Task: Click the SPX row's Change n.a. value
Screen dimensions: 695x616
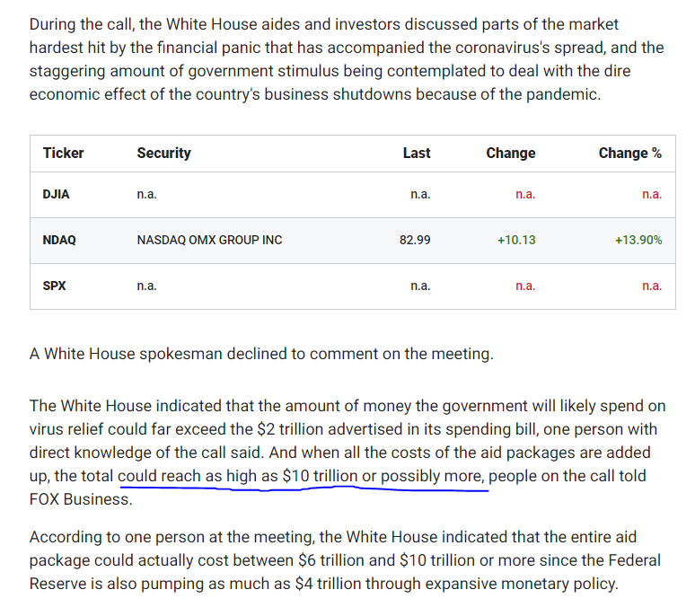Action: [525, 286]
